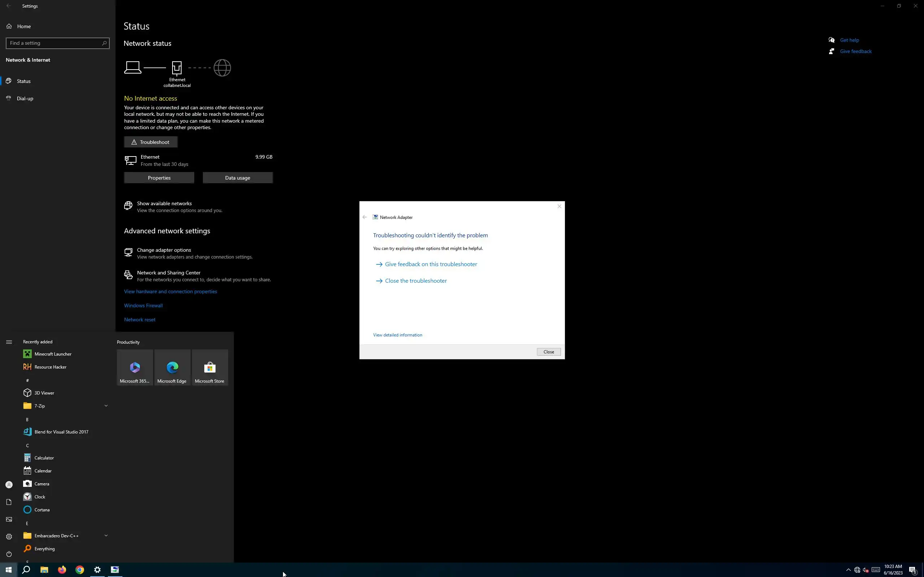Click the network globe tray icon

857,570
